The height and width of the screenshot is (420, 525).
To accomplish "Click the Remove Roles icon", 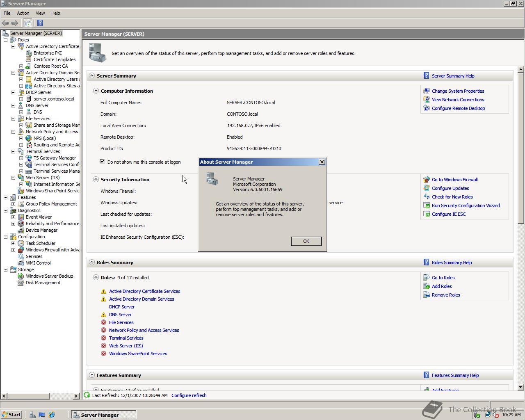I will click(427, 295).
